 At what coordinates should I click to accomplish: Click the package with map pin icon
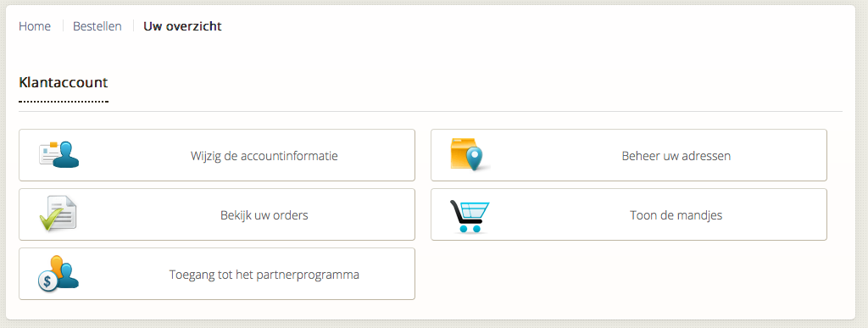[470, 154]
